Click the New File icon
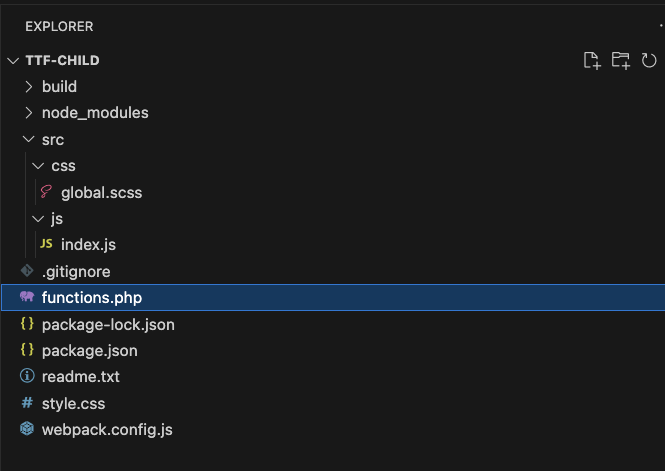665x471 pixels. click(592, 60)
